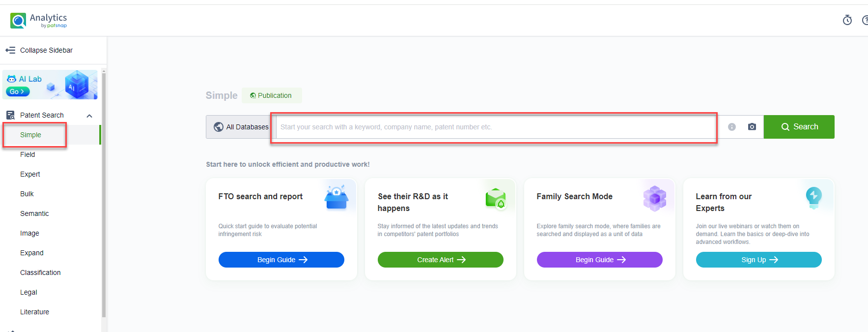
Task: Click the green Search button
Action: tap(799, 127)
